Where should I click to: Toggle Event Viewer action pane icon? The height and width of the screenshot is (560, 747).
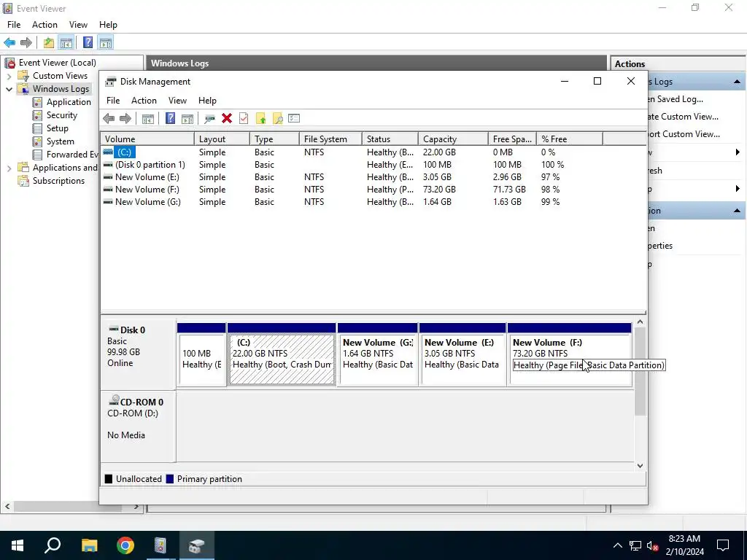[x=106, y=43]
